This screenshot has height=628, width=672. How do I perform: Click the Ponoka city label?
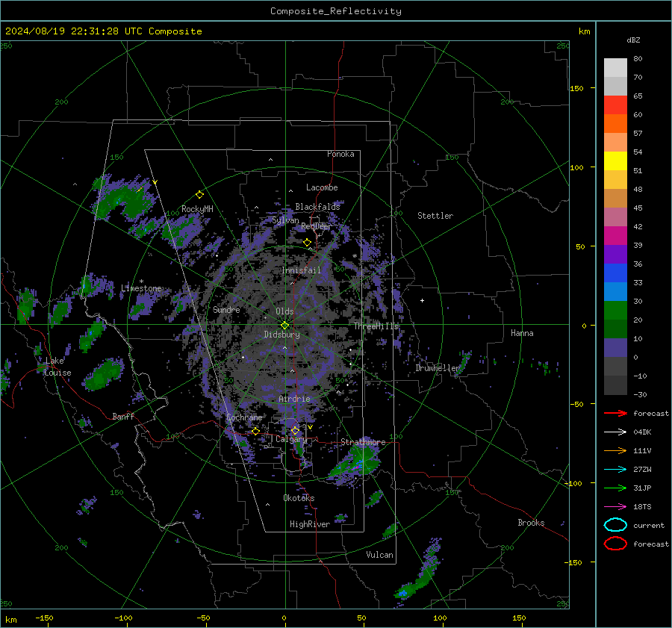tap(340, 154)
